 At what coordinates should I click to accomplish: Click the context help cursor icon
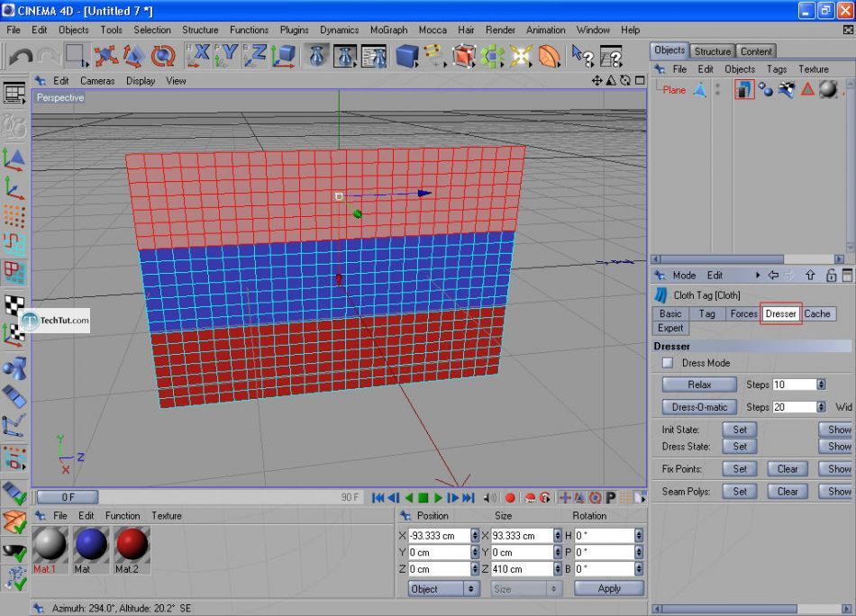[582, 56]
